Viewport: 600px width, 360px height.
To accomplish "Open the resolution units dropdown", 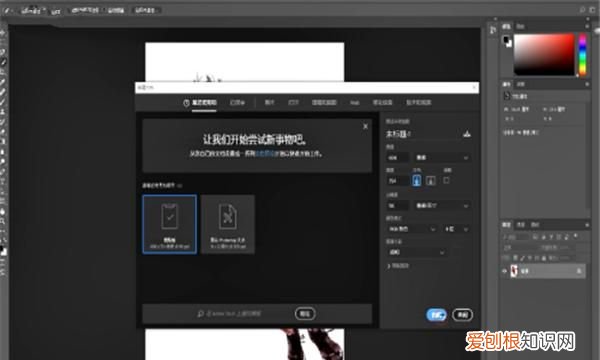I will (x=442, y=206).
